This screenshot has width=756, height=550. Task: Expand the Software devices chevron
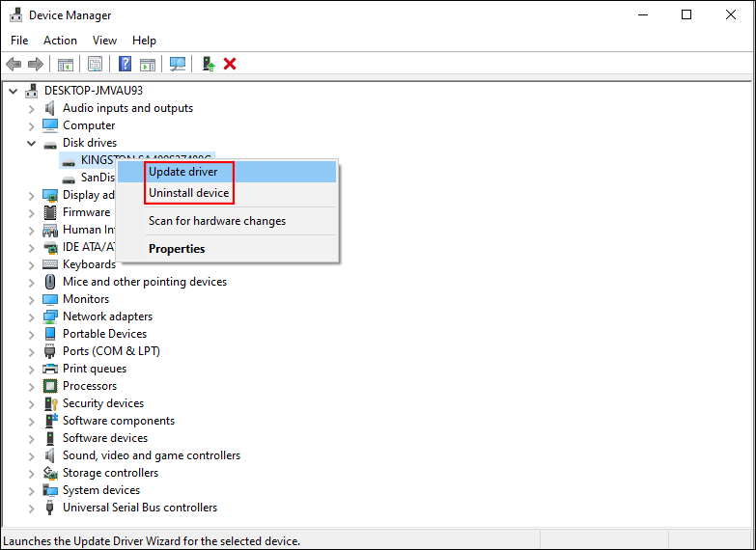pyautogui.click(x=32, y=439)
